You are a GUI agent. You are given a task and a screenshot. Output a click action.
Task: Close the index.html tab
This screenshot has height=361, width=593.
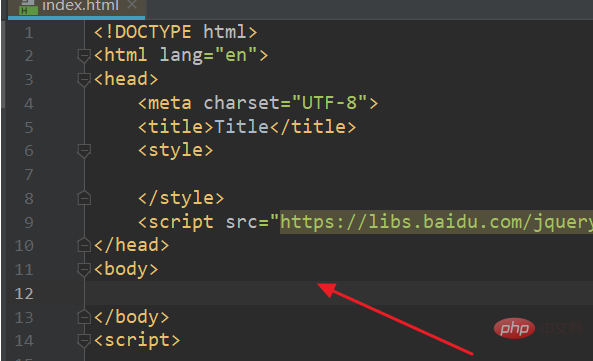132,5
